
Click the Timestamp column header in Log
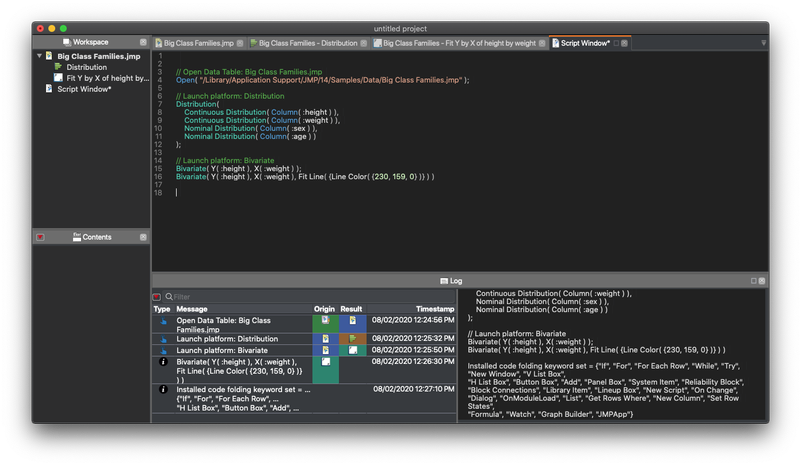[x=434, y=309]
